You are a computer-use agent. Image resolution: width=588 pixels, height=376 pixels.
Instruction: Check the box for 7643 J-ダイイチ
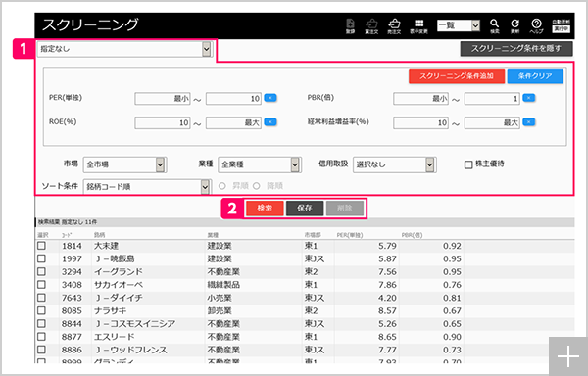(41, 298)
